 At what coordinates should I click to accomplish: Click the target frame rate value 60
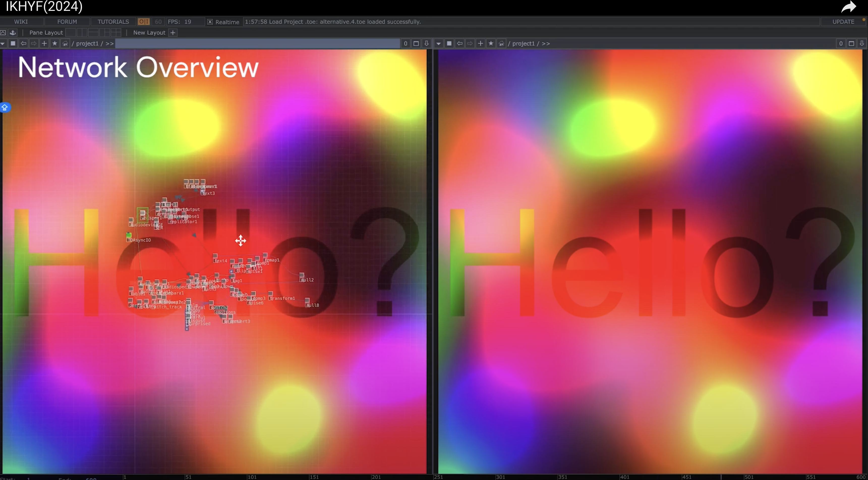[x=158, y=22]
